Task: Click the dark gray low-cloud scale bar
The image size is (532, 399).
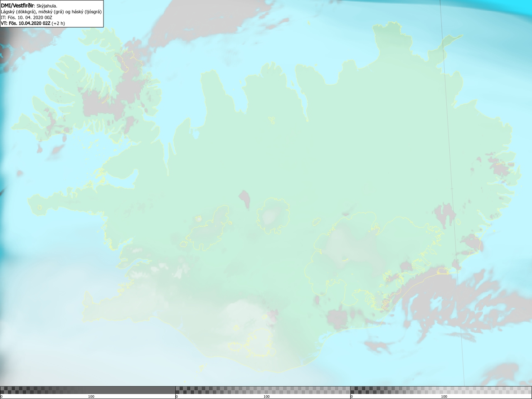Action: tap(88, 390)
